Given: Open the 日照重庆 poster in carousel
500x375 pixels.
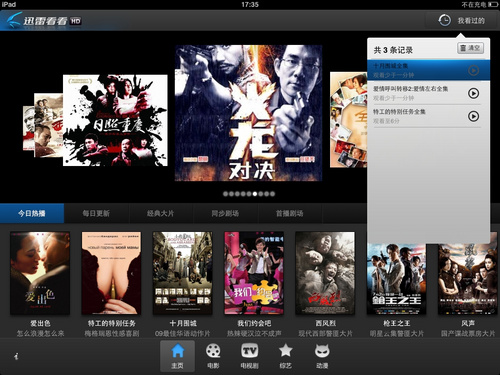Looking at the screenshot, I should 115,120.
